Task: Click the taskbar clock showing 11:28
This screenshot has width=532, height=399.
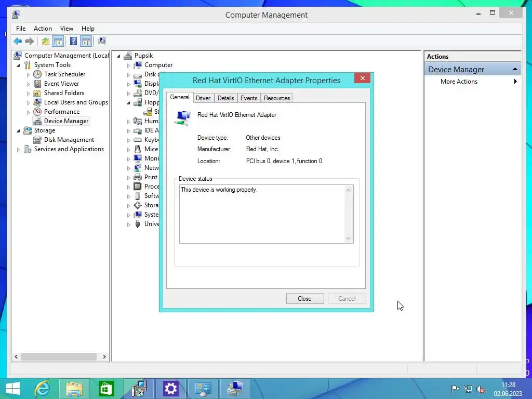Action: coord(508,385)
